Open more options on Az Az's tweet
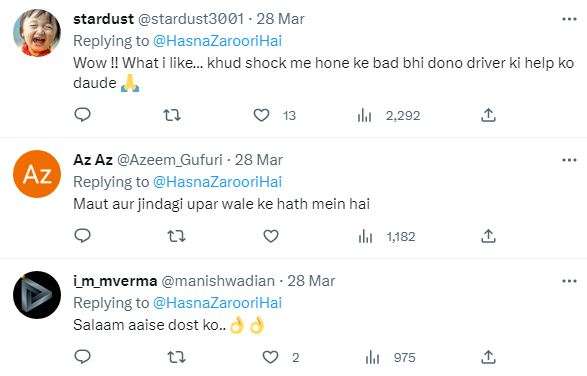The width and height of the screenshot is (587, 376). [569, 160]
